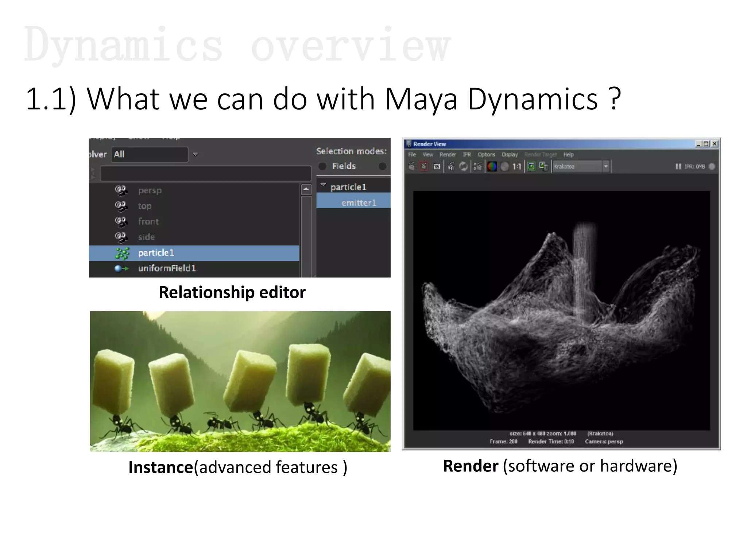Click the red Render region icon
This screenshot has height=560, width=747.
click(x=424, y=167)
